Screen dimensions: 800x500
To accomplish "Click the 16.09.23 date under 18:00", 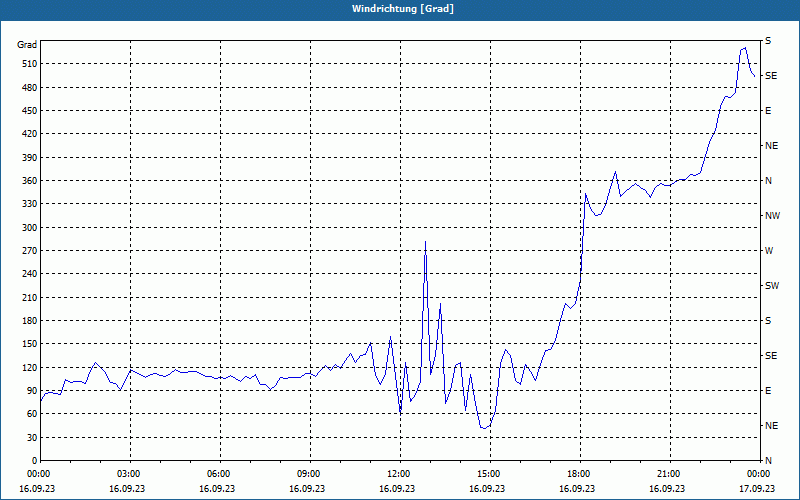I will (577, 488).
